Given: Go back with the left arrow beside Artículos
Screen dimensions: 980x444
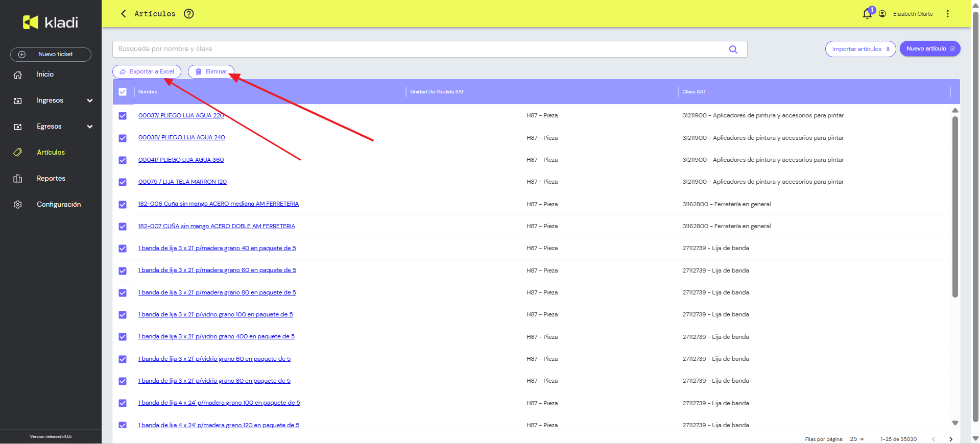Looking at the screenshot, I should tap(123, 14).
